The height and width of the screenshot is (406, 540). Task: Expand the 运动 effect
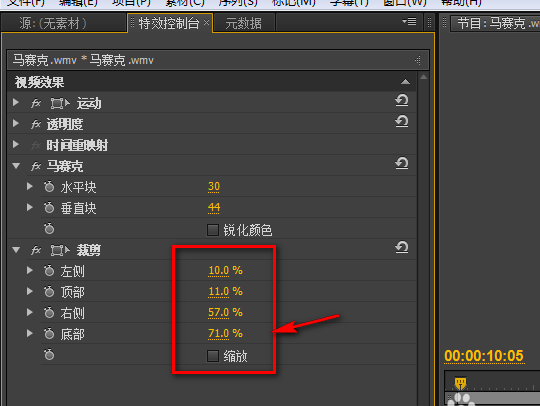click(x=16, y=103)
